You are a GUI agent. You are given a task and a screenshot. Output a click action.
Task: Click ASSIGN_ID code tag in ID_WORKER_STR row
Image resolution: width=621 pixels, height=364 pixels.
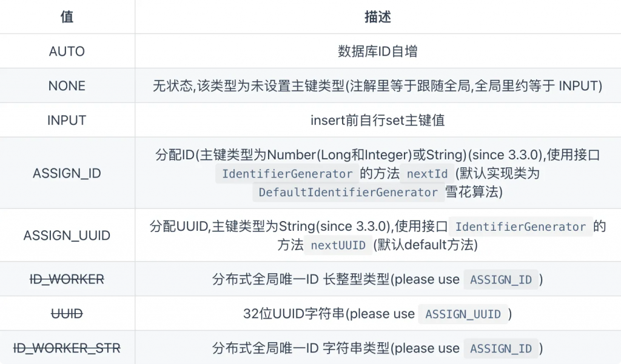point(501,349)
